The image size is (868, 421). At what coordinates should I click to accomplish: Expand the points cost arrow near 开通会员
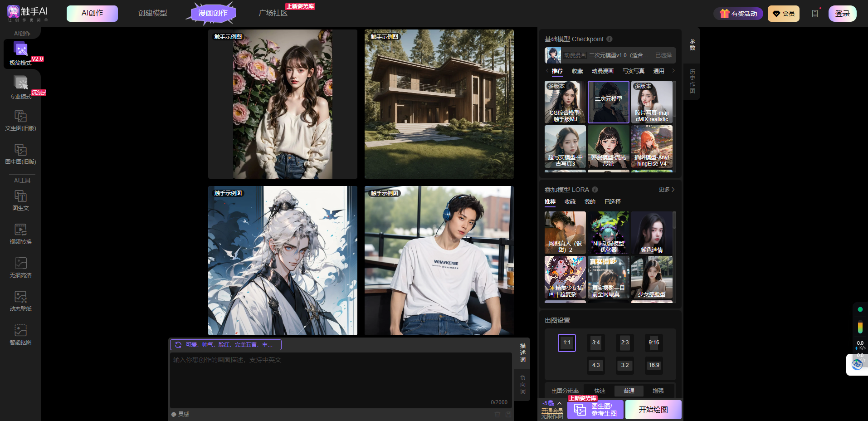(x=559, y=403)
